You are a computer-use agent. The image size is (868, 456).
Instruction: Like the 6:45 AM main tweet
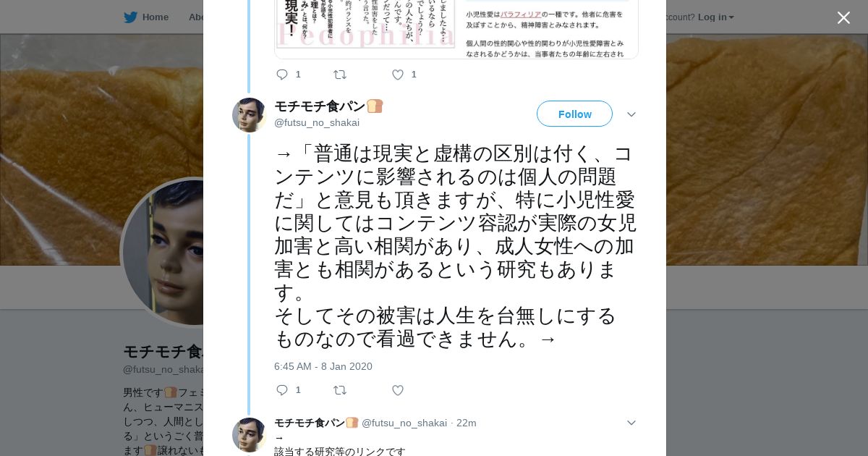coord(398,390)
